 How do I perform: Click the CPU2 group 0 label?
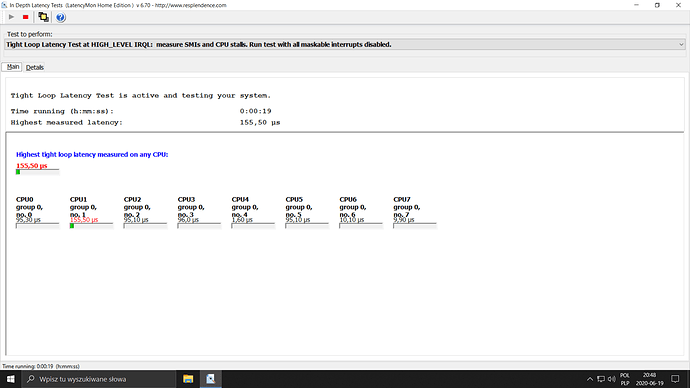(137, 207)
